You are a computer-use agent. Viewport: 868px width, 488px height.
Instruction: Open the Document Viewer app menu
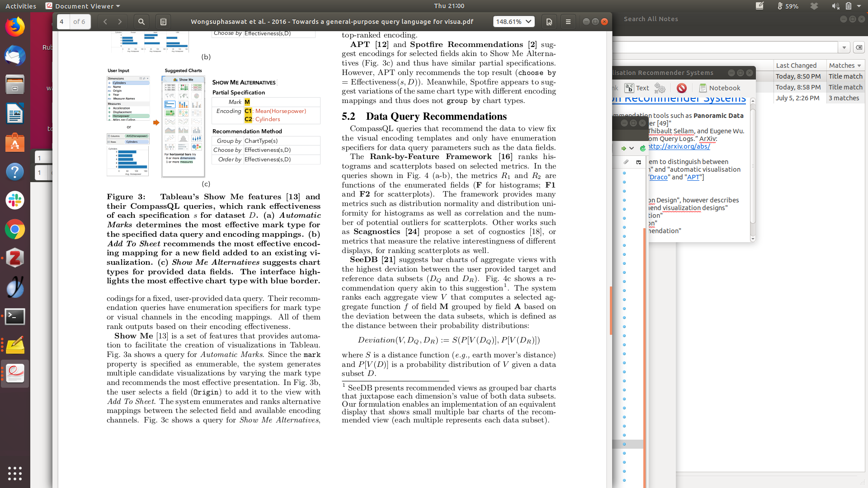[x=84, y=6]
